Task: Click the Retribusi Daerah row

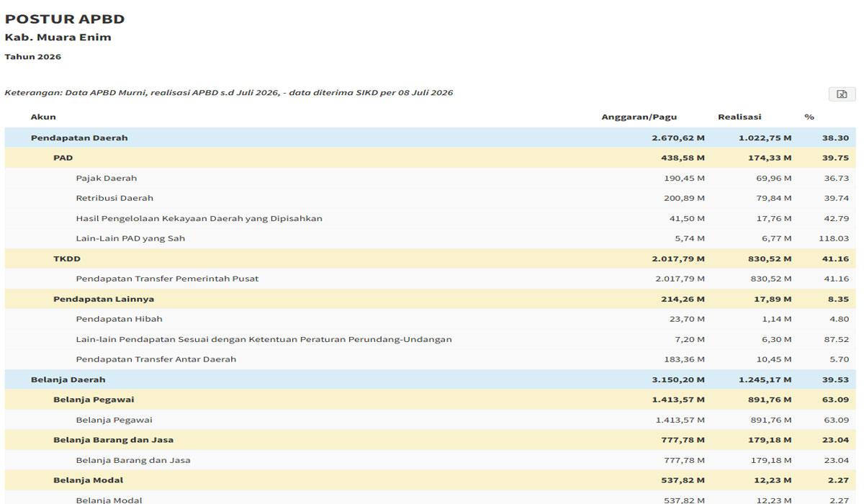Action: (x=431, y=199)
